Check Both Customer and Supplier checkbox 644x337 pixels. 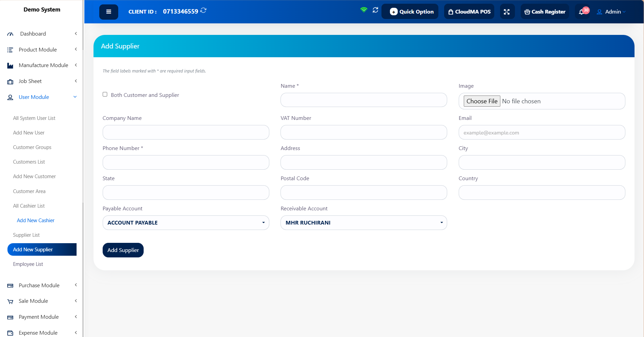point(105,94)
